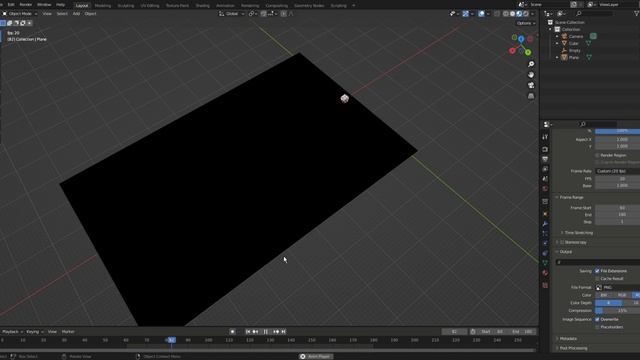
Task: Switch to the Shading workspace tab
Action: pos(202,6)
